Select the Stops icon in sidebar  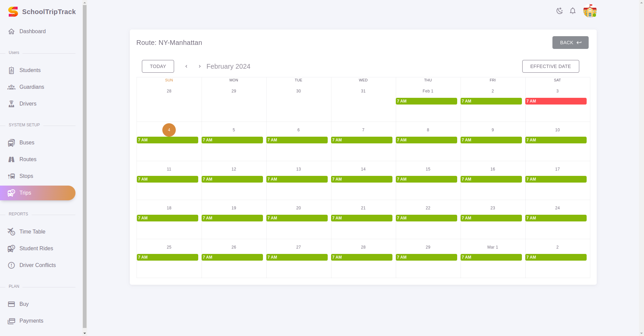(x=11, y=176)
